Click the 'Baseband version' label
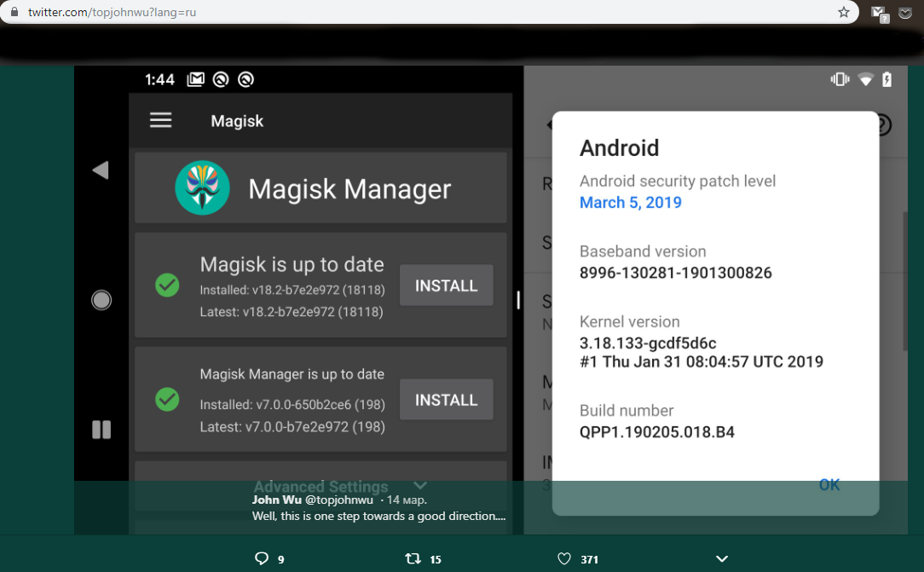Viewport: 924px width, 572px height. 643,251
